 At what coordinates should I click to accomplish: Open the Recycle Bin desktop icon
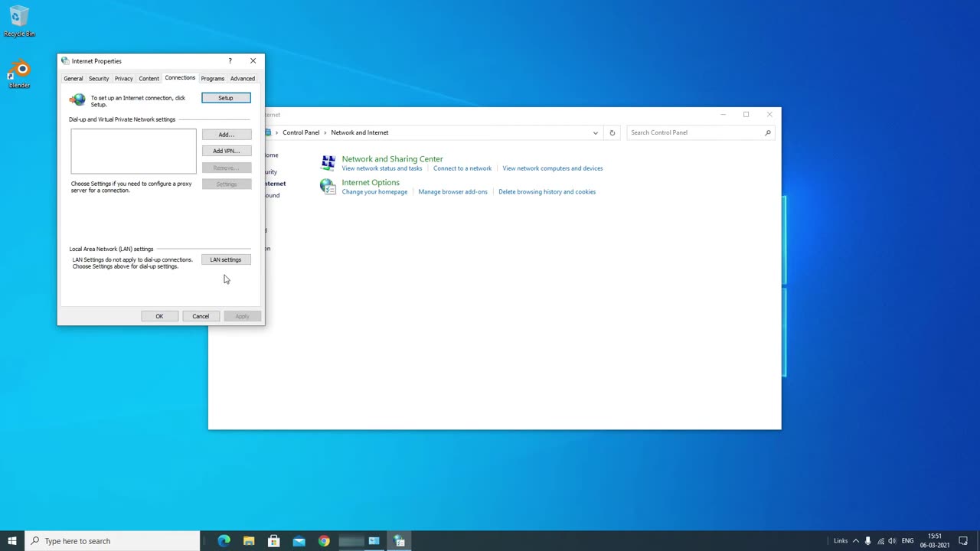click(x=19, y=21)
